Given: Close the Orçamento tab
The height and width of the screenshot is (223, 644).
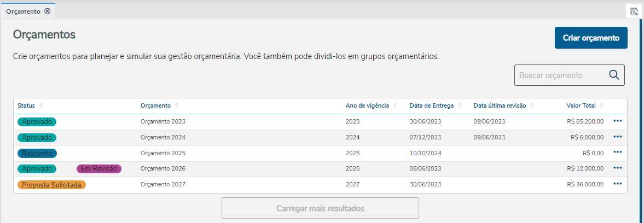Looking at the screenshot, I should point(48,11).
